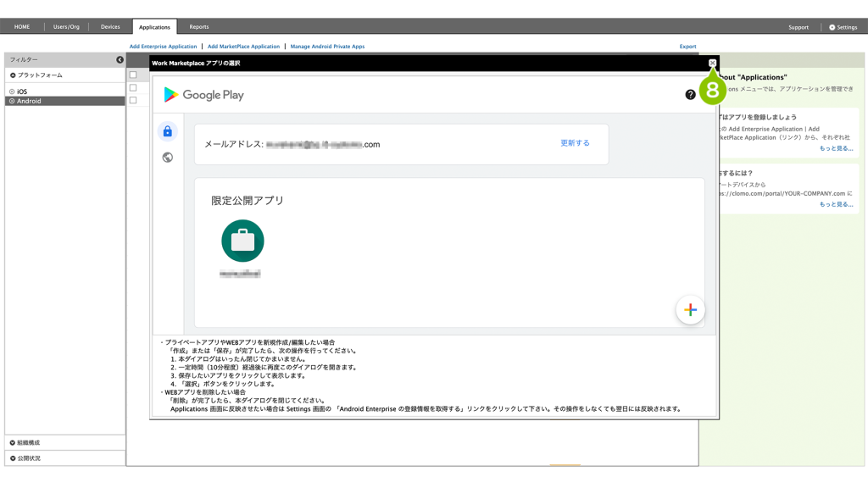Click second もっと見る link in About panel
Viewport: 868px width, 488px height.
pos(836,204)
